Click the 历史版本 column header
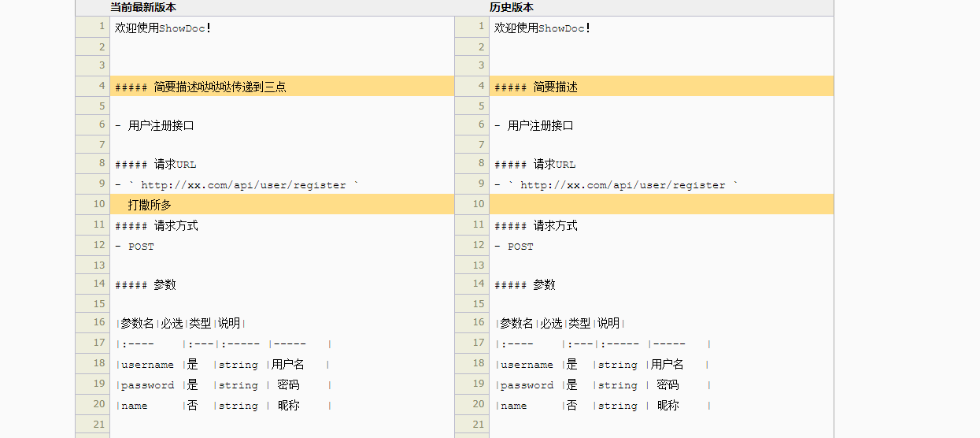 click(511, 7)
